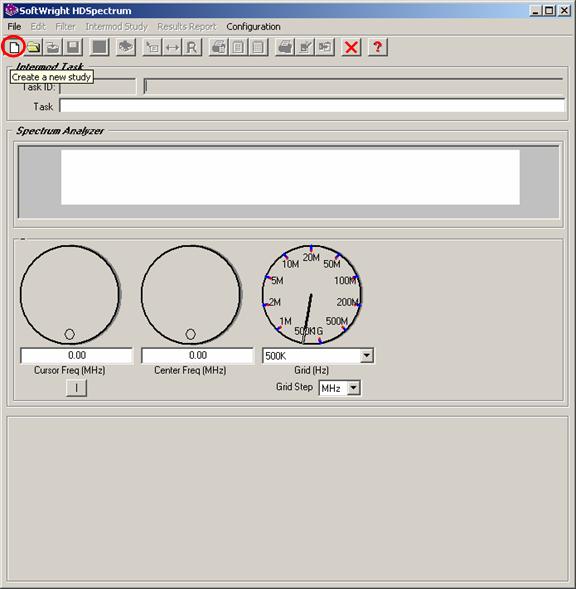Select 1M on the grid dial
Screen dimensions: 576x589
pyautogui.click(x=286, y=321)
